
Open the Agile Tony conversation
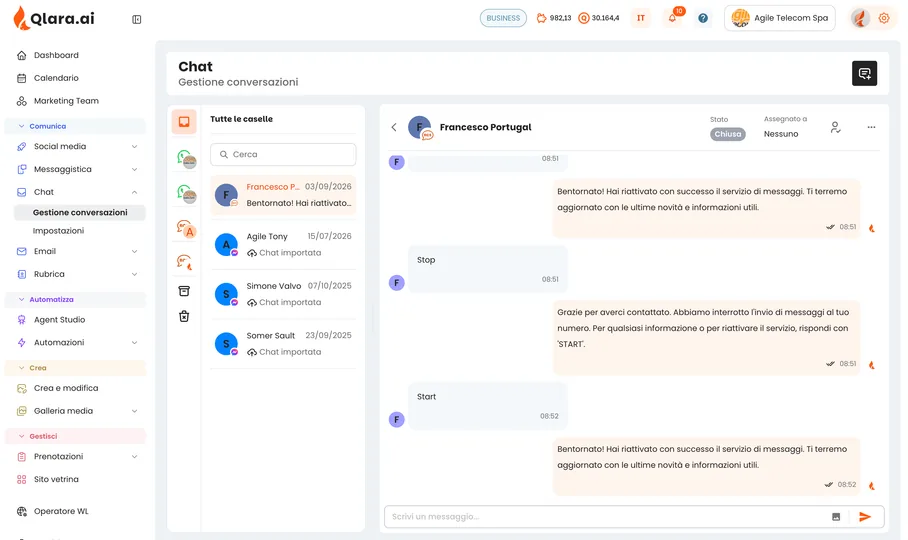pos(283,244)
